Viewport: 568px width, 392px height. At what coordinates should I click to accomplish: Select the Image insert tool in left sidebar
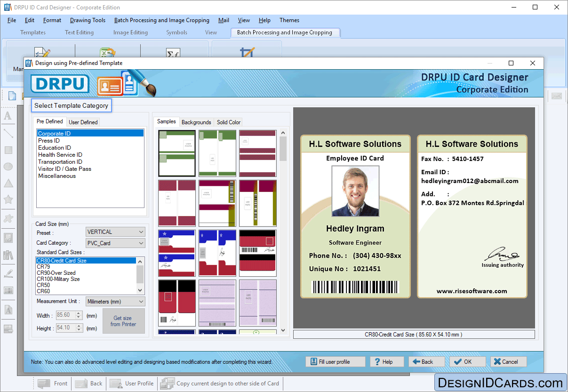pos(8,238)
